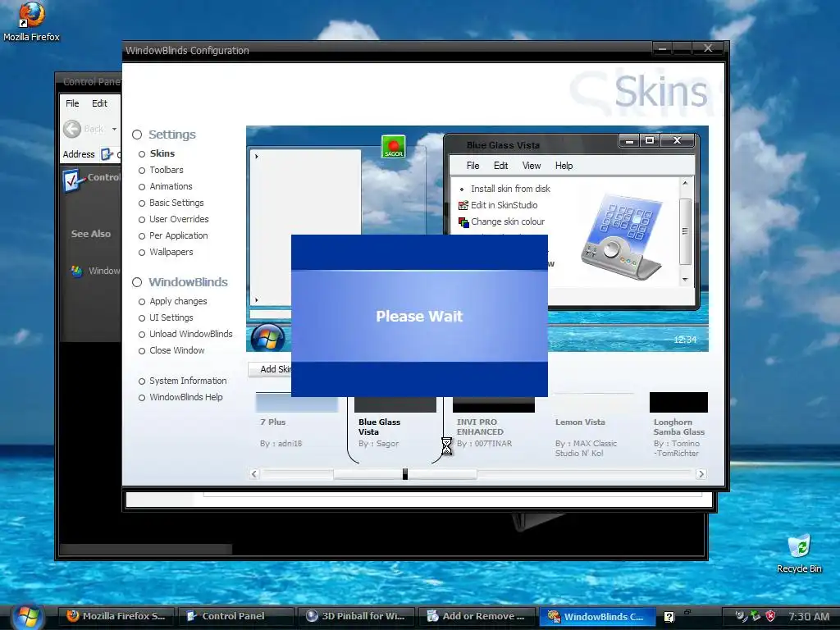Click Install skin from disk

[510, 189]
